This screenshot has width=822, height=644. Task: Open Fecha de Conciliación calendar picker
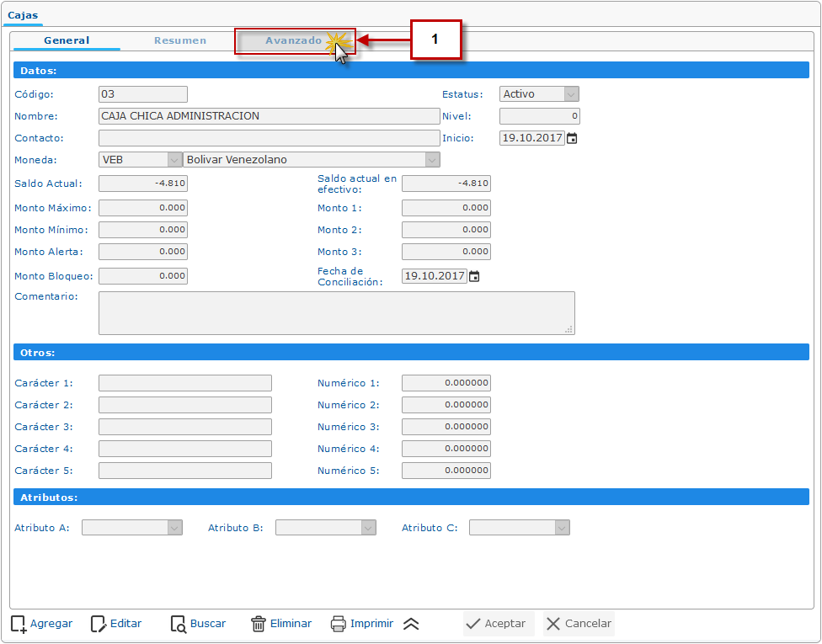474,276
